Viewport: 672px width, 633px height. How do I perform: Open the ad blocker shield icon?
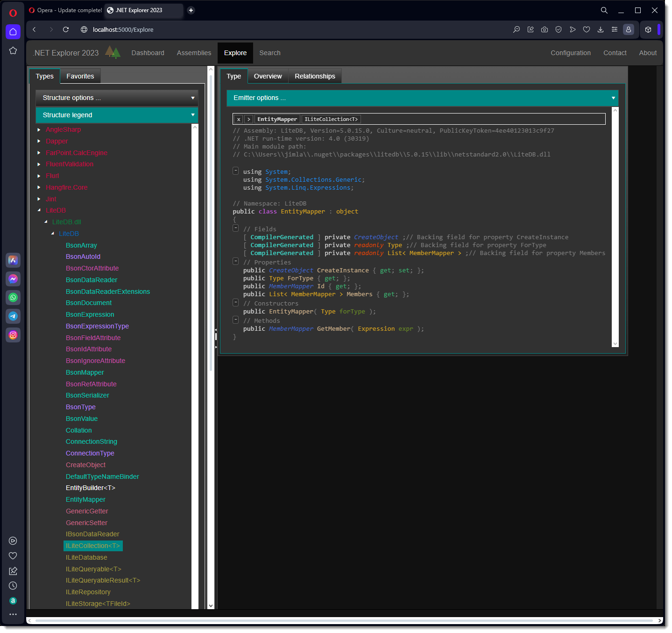559,29
